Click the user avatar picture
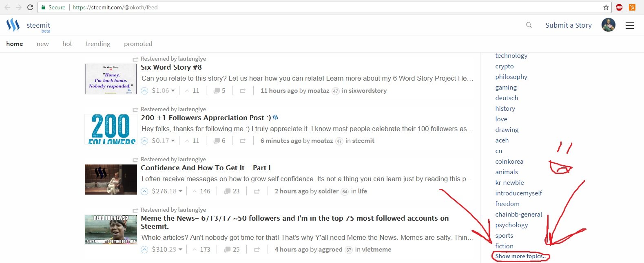Viewport: 644px width, 263px height. point(609,25)
